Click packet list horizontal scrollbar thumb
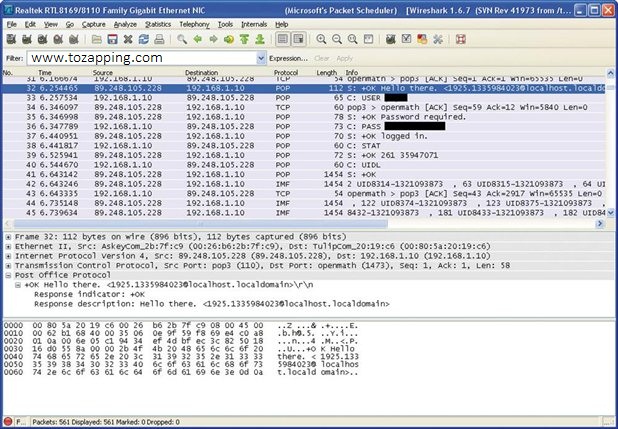 coord(200,224)
